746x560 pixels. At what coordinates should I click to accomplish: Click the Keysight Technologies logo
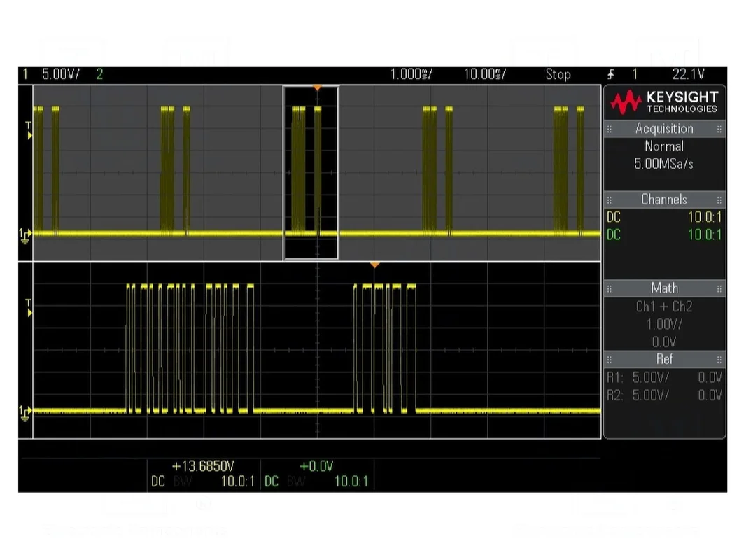664,101
